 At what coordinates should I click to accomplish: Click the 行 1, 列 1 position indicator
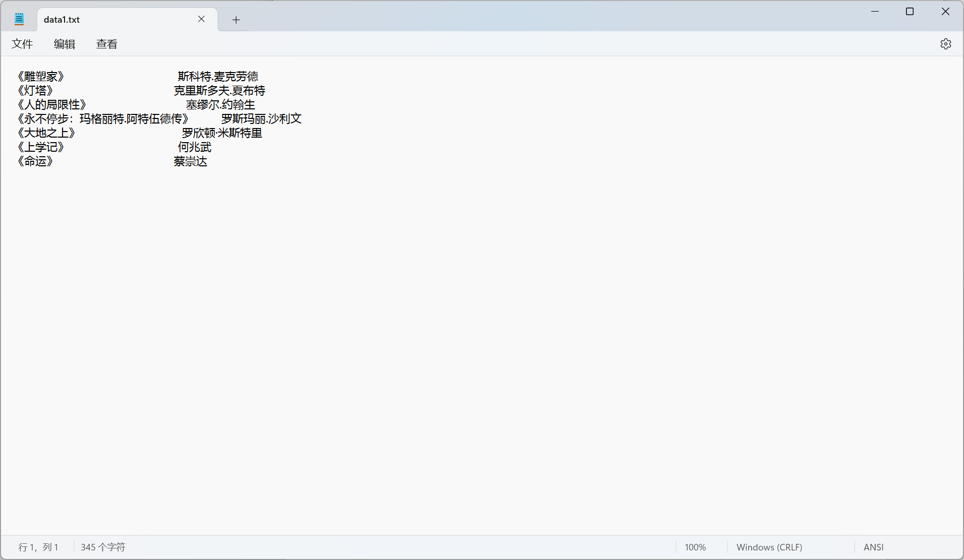tap(38, 547)
